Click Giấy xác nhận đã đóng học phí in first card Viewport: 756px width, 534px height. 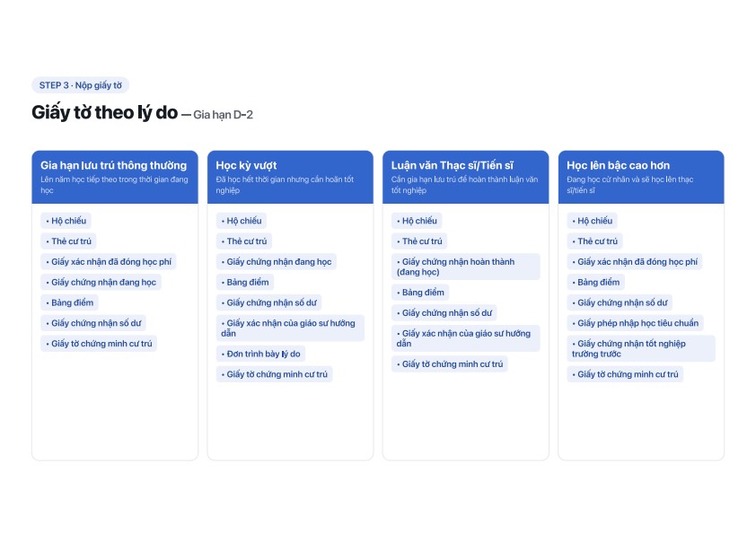pos(109,262)
